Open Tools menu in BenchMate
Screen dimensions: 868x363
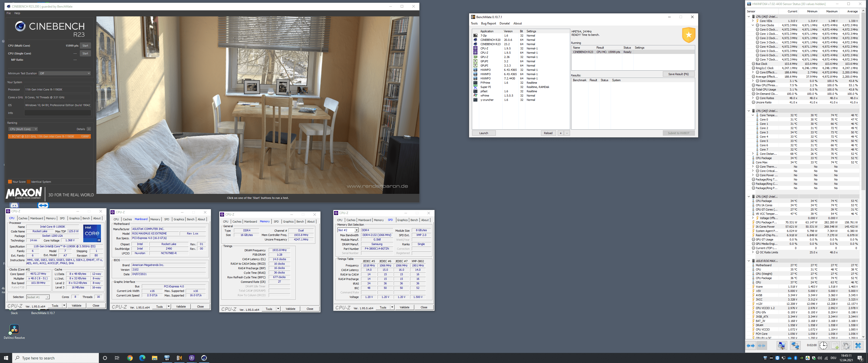pyautogui.click(x=474, y=24)
